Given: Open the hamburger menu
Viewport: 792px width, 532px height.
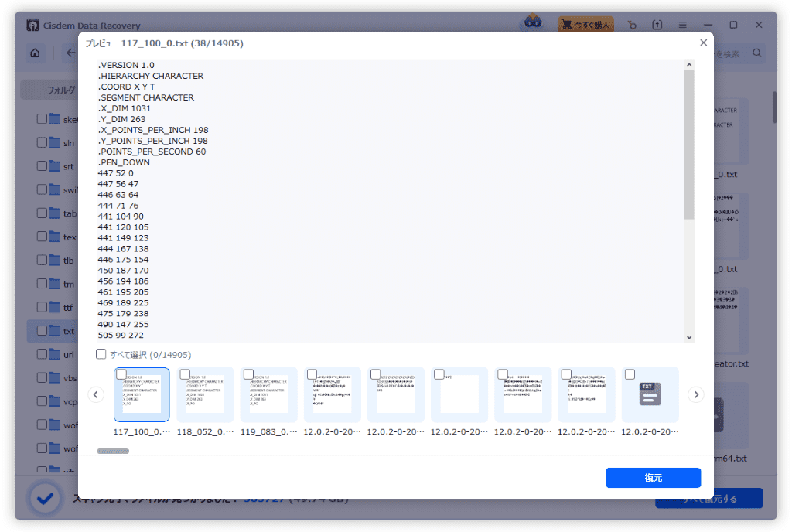Looking at the screenshot, I should pos(681,24).
